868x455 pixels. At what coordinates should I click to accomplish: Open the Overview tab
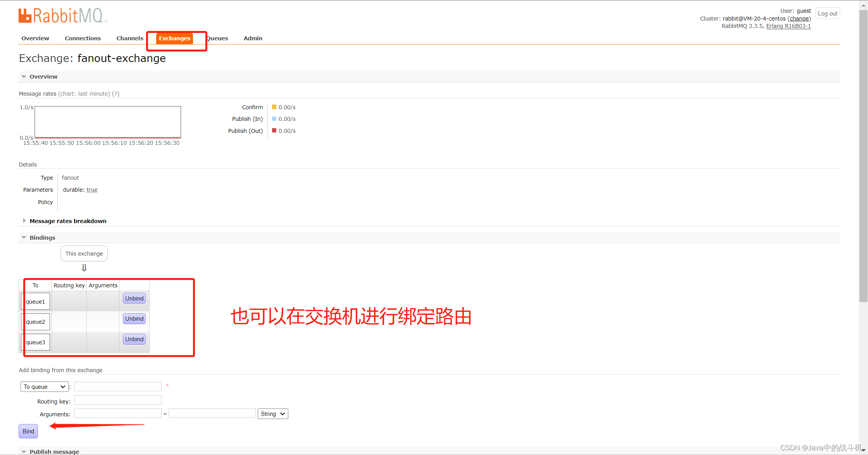pos(35,38)
